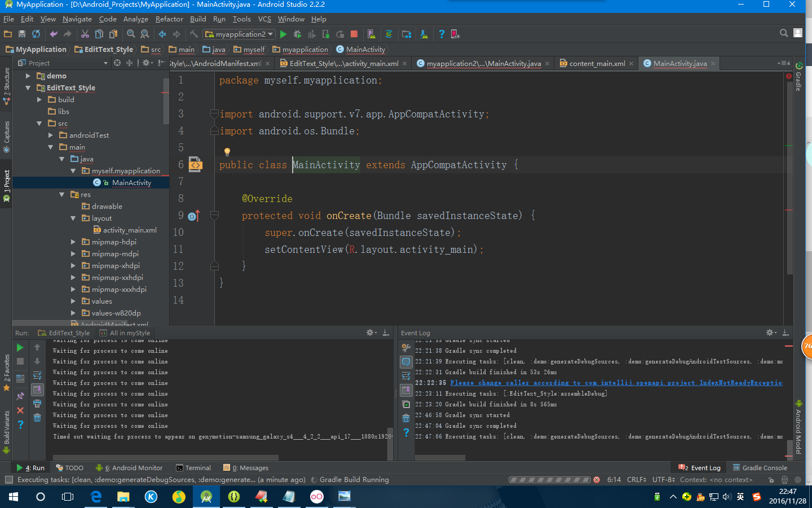Click the Gradle build progress bar
This screenshot has width=812, height=508.
coord(550,480)
